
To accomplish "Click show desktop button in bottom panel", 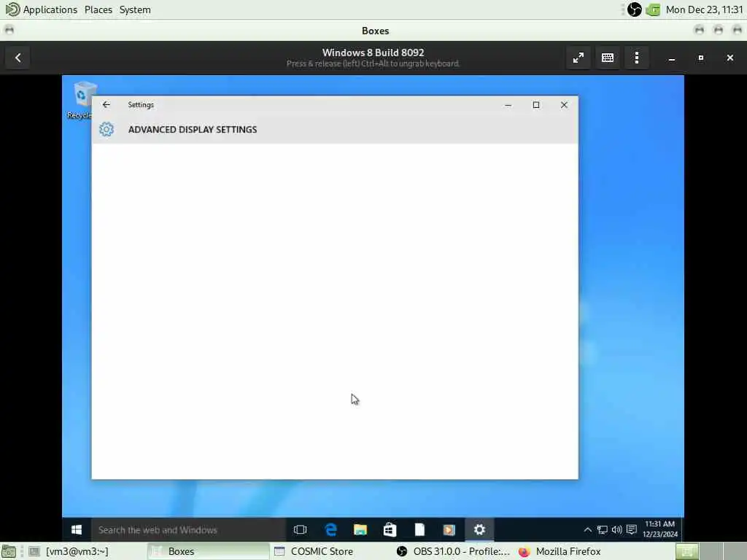I will click(x=9, y=551).
